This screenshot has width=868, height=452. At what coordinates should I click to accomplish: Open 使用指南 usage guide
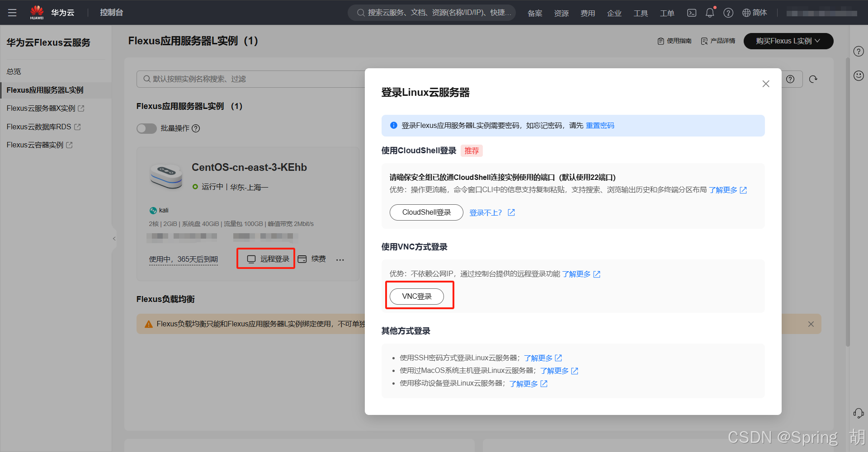pyautogui.click(x=674, y=41)
